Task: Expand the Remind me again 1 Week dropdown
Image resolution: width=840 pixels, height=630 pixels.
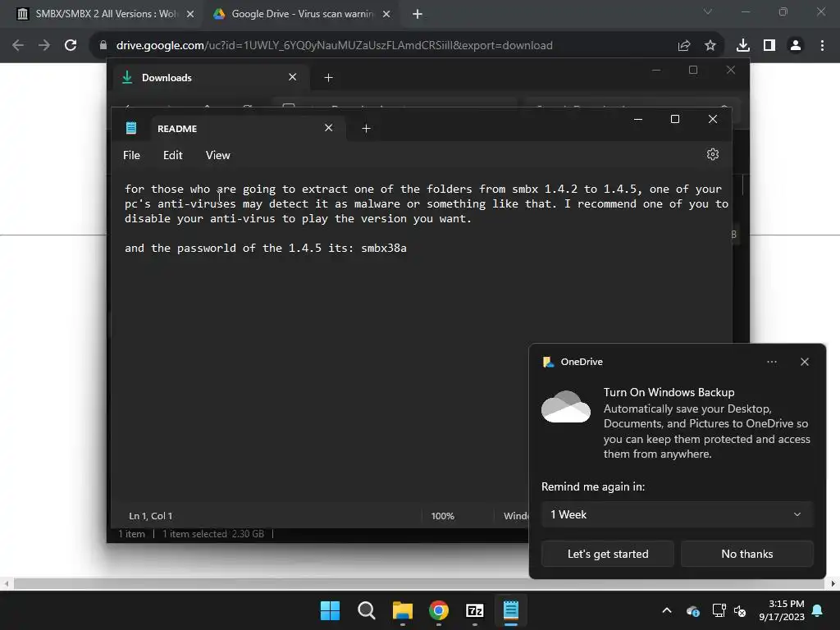Action: point(677,515)
